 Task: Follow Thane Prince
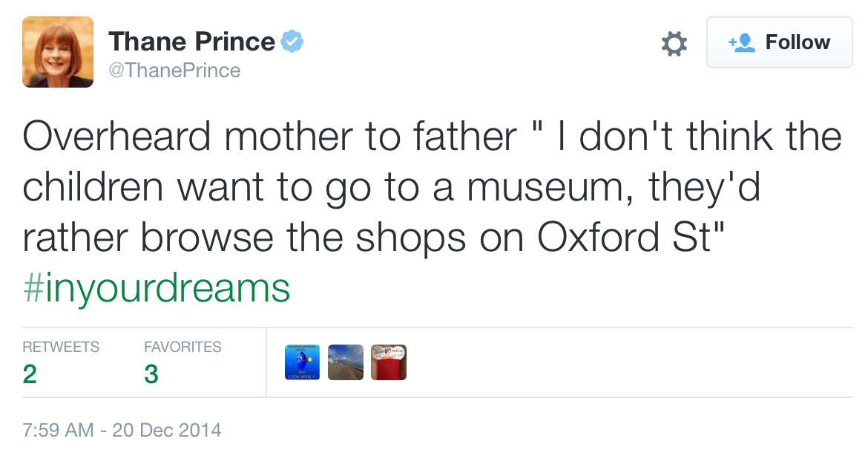(x=779, y=42)
